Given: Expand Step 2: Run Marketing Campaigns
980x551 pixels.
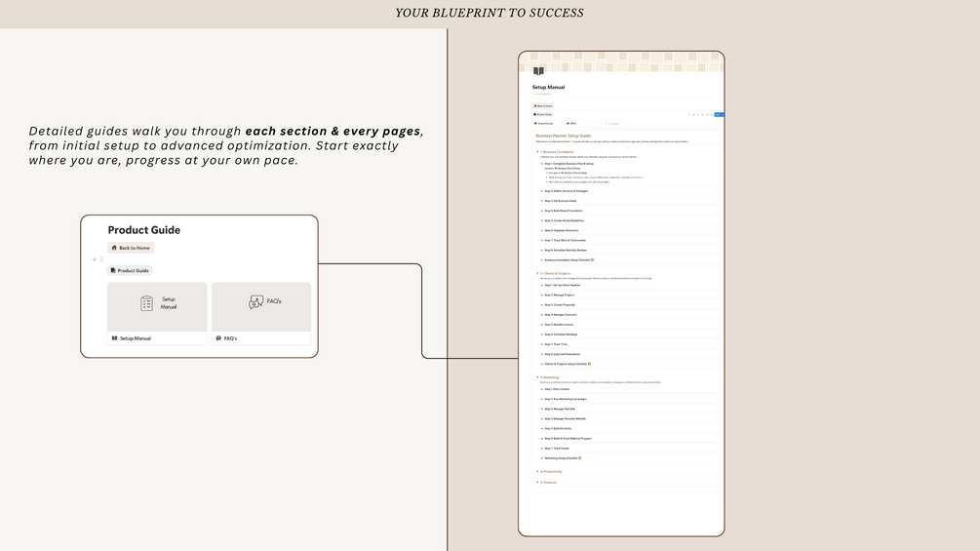Looking at the screenshot, I should pos(542,399).
